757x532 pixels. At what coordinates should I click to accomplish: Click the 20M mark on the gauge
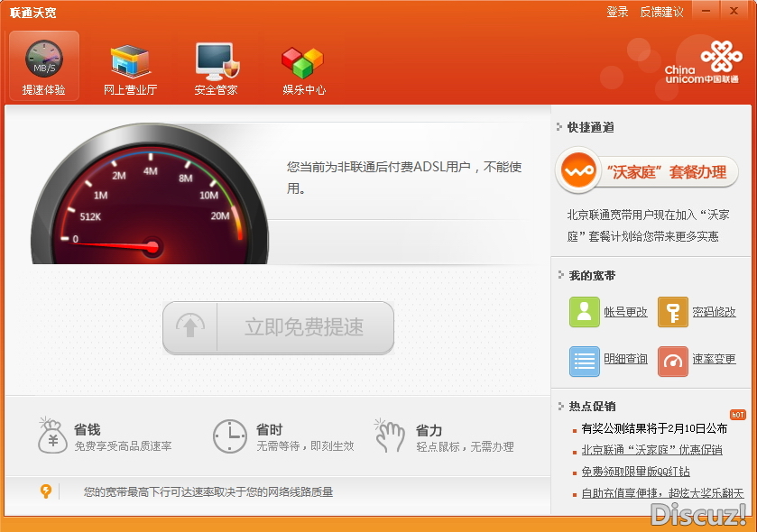tap(219, 216)
